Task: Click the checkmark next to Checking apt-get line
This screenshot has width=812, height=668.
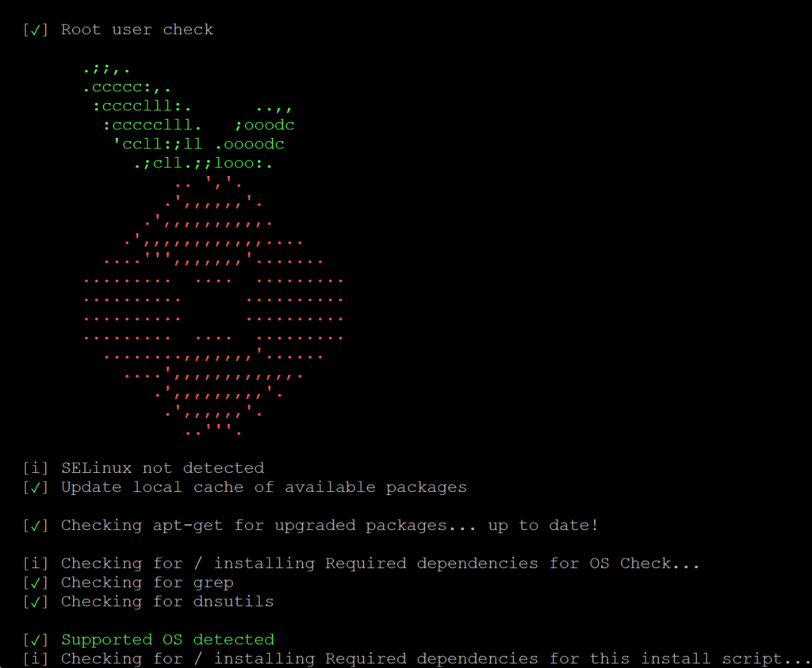Action: 35,526
